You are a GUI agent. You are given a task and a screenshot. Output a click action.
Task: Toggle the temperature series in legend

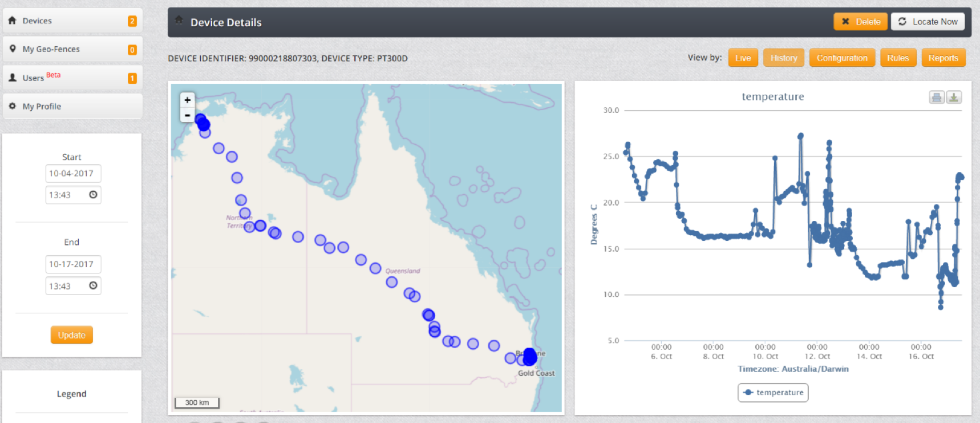coord(773,392)
